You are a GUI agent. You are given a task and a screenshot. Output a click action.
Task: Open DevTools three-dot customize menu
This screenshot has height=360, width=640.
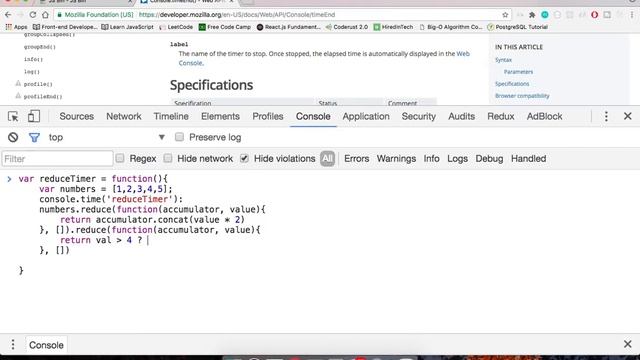[x=606, y=116]
